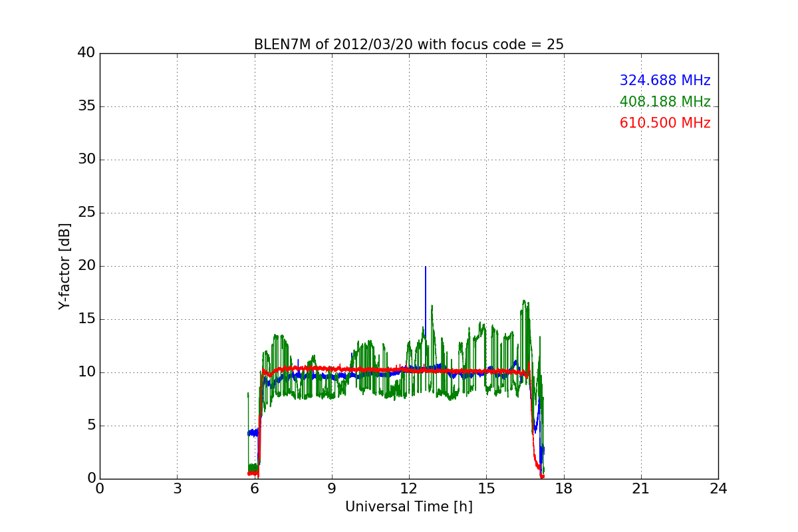
Task: Click the y-axis tick label "5"
Action: (91, 426)
